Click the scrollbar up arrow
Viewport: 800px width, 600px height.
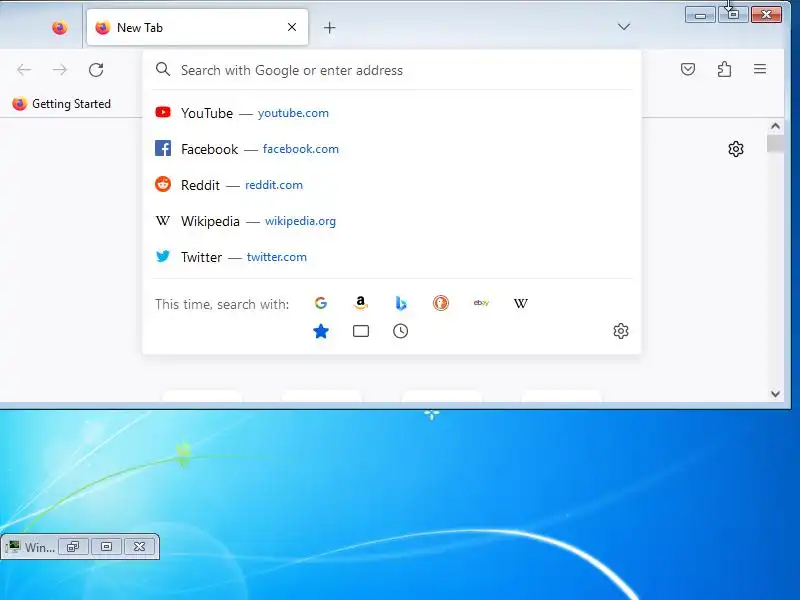776,126
